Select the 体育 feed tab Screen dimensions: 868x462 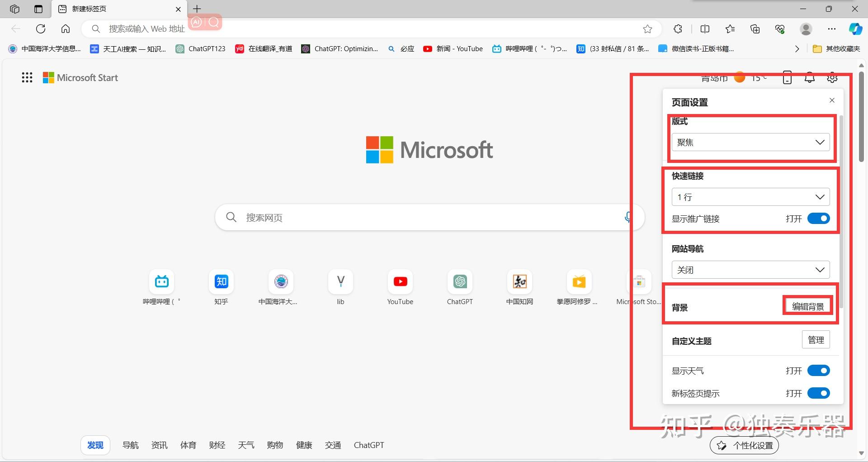pos(189,445)
